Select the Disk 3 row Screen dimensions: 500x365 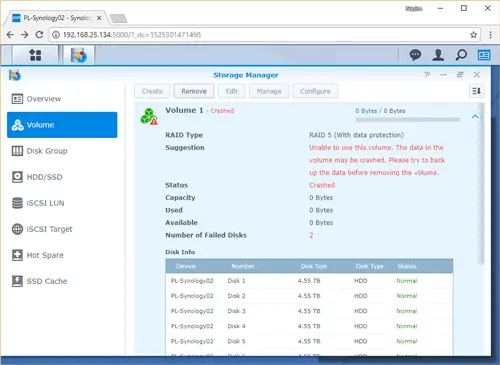click(x=309, y=311)
